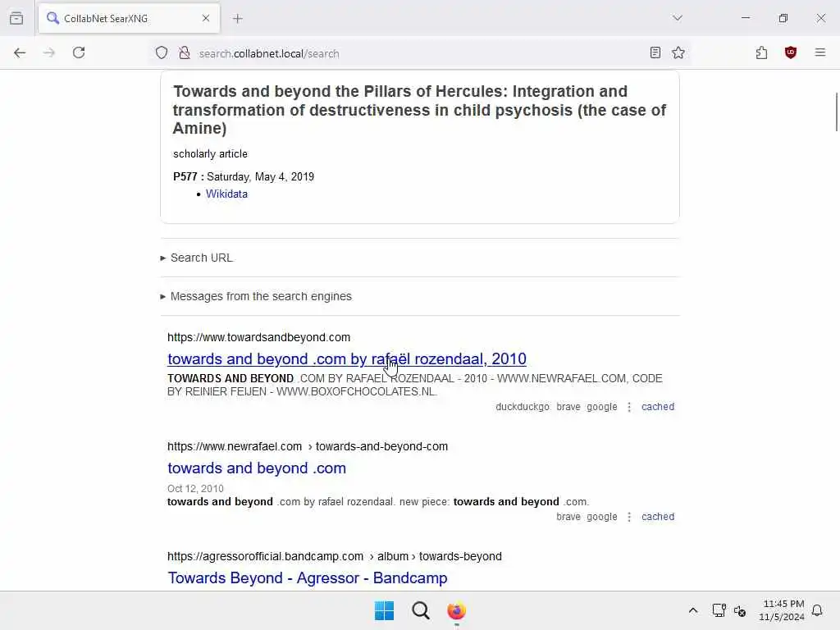The height and width of the screenshot is (630, 840).
Task: Open the muted volume tray icon
Action: (740, 610)
